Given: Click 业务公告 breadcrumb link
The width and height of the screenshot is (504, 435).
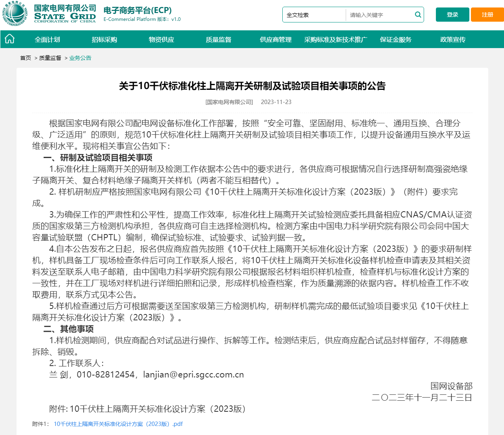Looking at the screenshot, I should [80, 58].
